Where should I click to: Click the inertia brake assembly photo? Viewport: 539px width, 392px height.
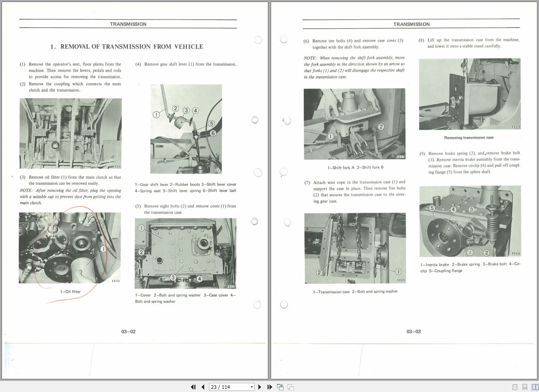tap(470, 221)
